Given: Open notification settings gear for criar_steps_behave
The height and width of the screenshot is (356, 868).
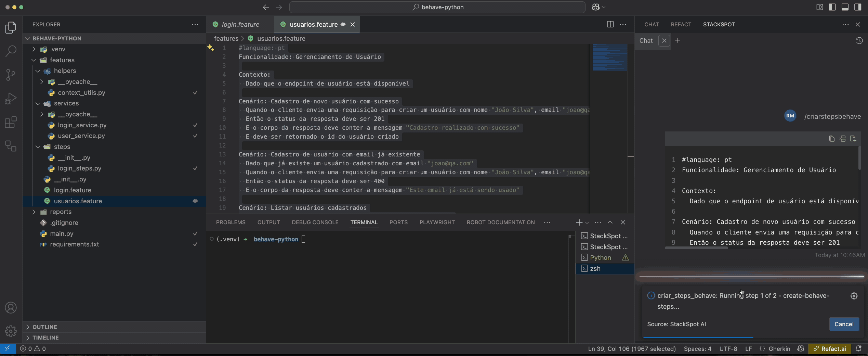Looking at the screenshot, I should click(854, 296).
